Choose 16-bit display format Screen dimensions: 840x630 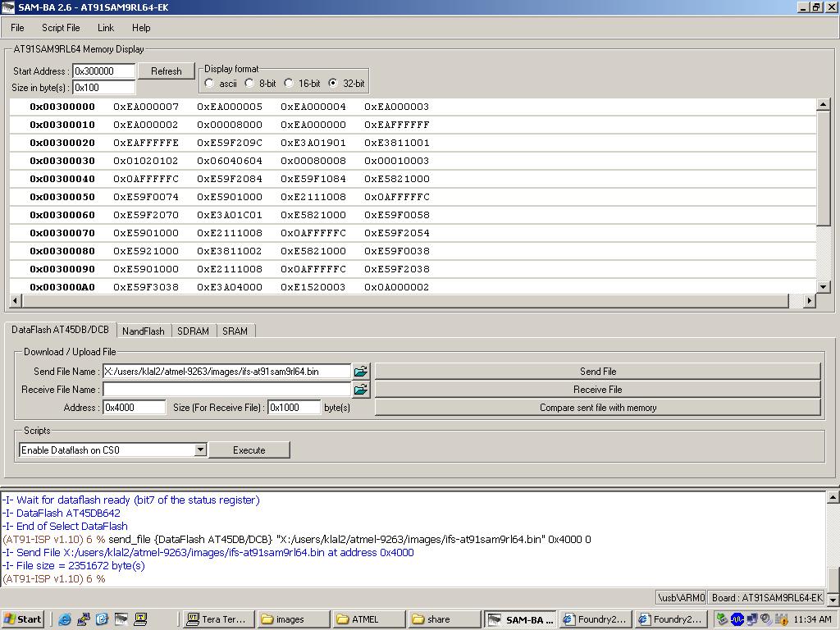tap(289, 84)
